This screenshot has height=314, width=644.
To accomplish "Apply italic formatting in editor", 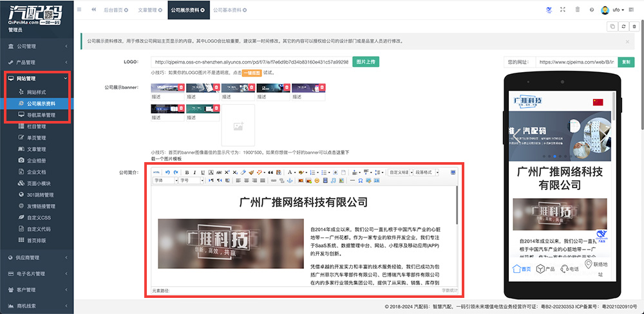I will [194, 172].
